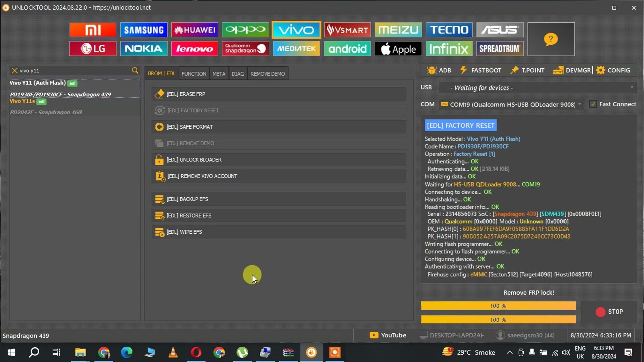The image size is (644, 362).
Task: Click the search magnifier in model search
Action: tap(135, 71)
